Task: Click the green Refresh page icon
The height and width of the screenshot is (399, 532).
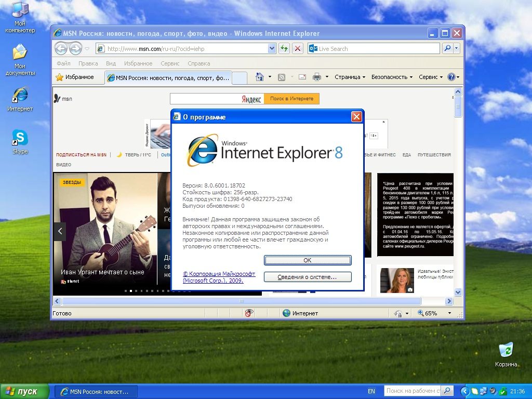Action: (x=284, y=48)
